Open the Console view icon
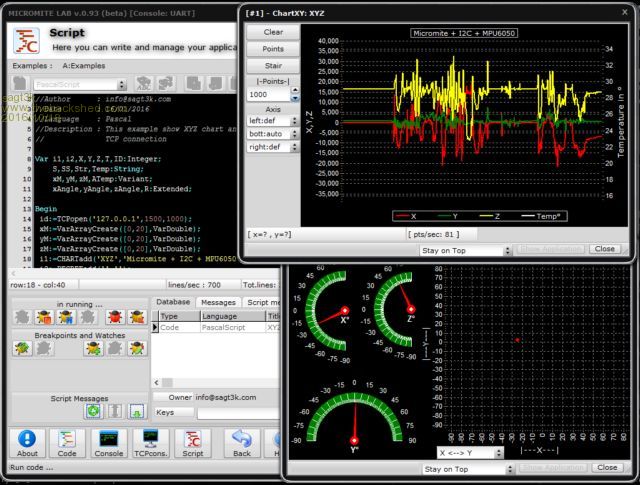The width and height of the screenshot is (640, 485). point(109,441)
